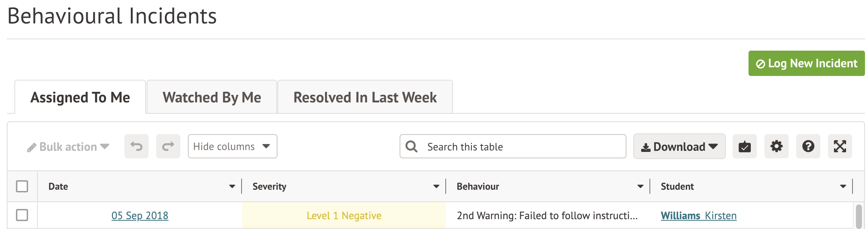This screenshot has width=868, height=229.
Task: Expand the Bulk action menu
Action: pyautogui.click(x=68, y=147)
